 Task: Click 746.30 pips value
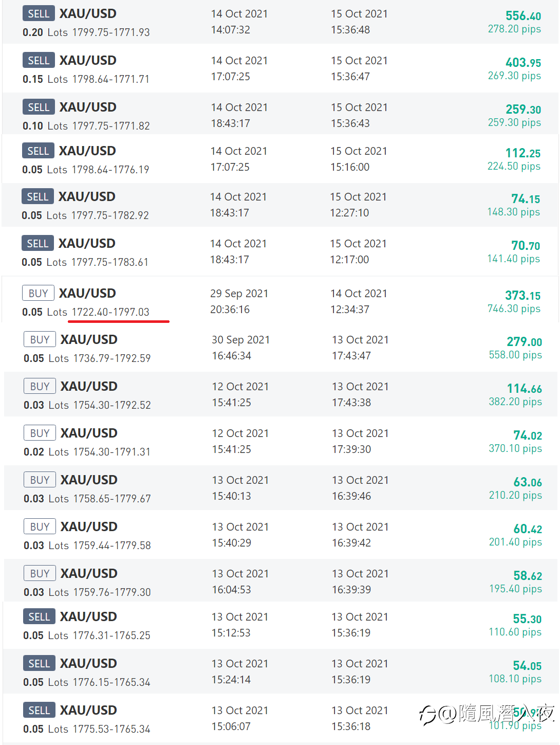514,308
